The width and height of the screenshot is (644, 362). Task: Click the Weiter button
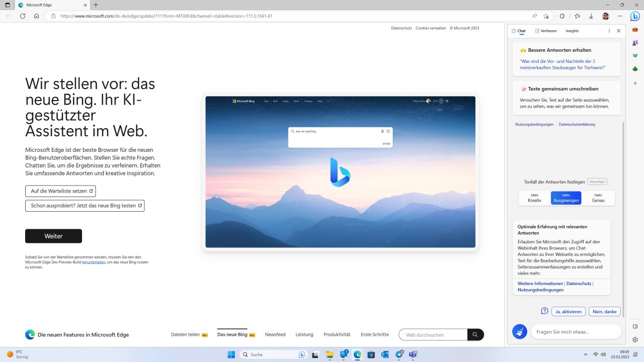pos(53,236)
